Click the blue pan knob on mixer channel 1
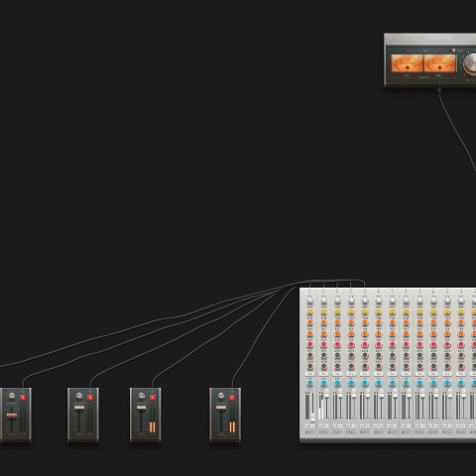The width and height of the screenshot is (476, 476). click(x=310, y=383)
